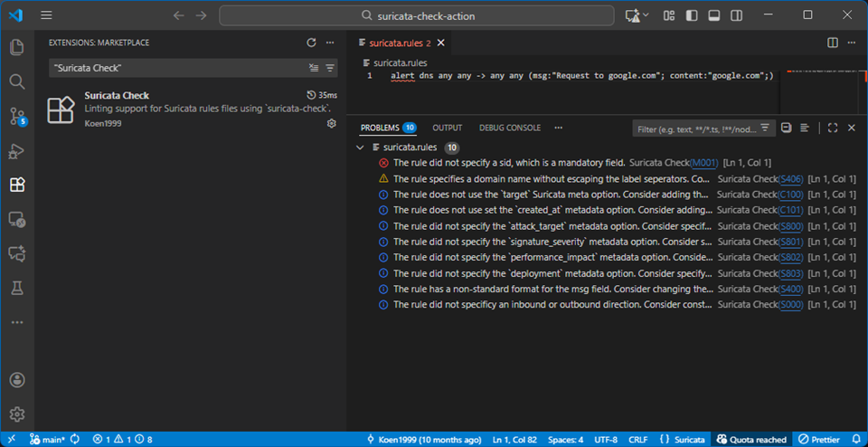Image resolution: width=868 pixels, height=447 pixels.
Task: Open the problems filter options icon
Action: coord(765,128)
